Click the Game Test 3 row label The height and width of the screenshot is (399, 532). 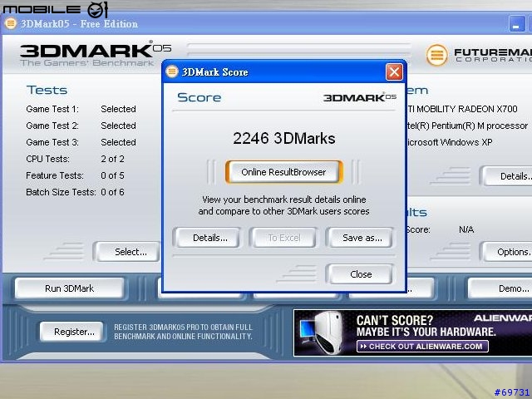52,142
